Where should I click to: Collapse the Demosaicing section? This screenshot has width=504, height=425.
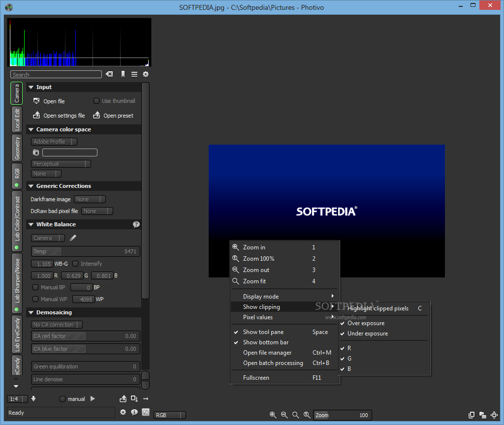tap(31, 312)
